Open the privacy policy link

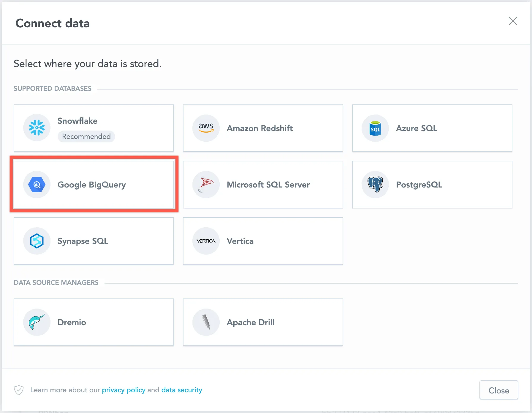point(123,390)
